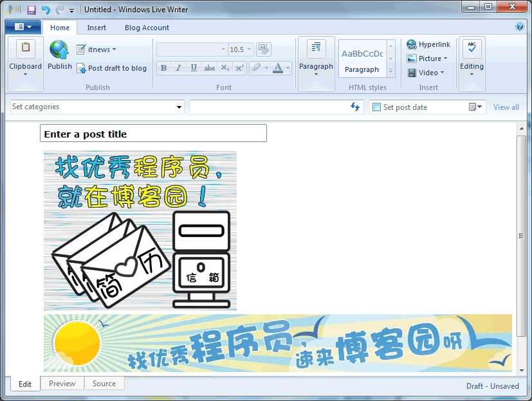Image resolution: width=532 pixels, height=401 pixels.
Task: Open the itnews blog selector dropdown
Action: point(96,49)
